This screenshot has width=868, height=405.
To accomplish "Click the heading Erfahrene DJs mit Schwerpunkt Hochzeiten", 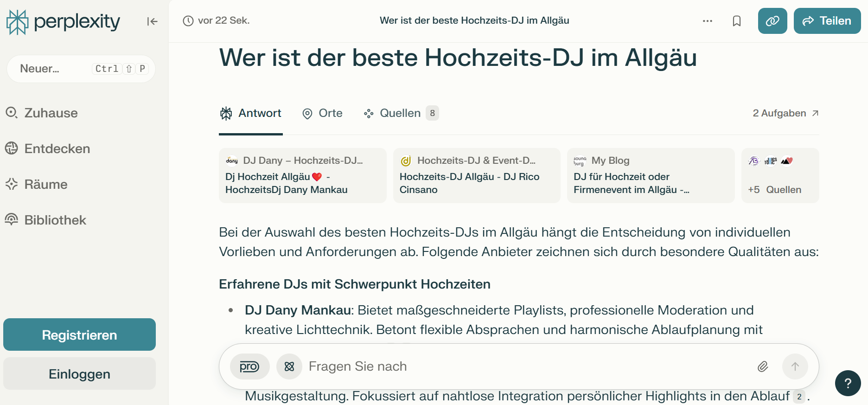I will pos(355,284).
